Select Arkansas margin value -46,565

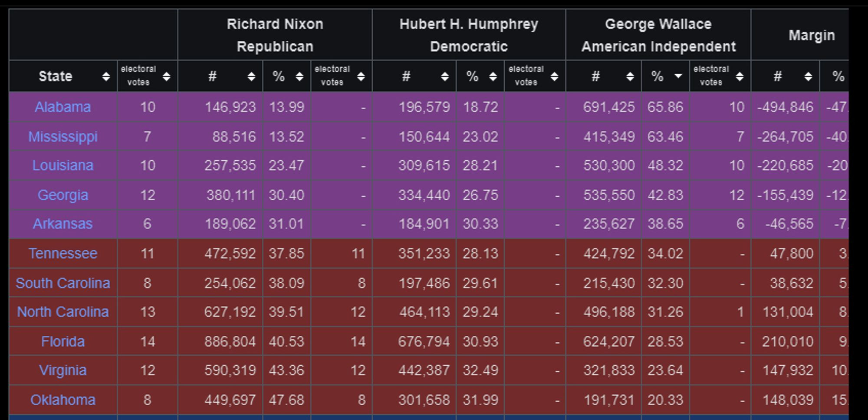point(789,224)
